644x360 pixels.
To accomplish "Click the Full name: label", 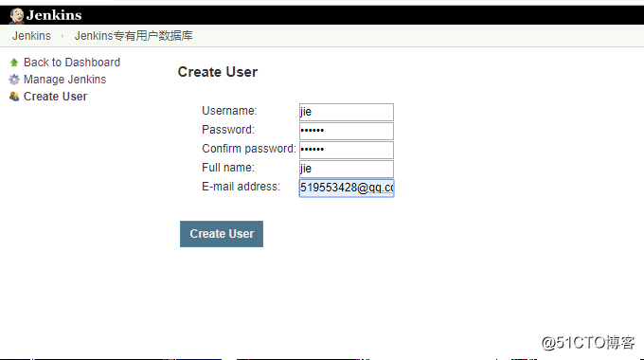I will point(228,168).
